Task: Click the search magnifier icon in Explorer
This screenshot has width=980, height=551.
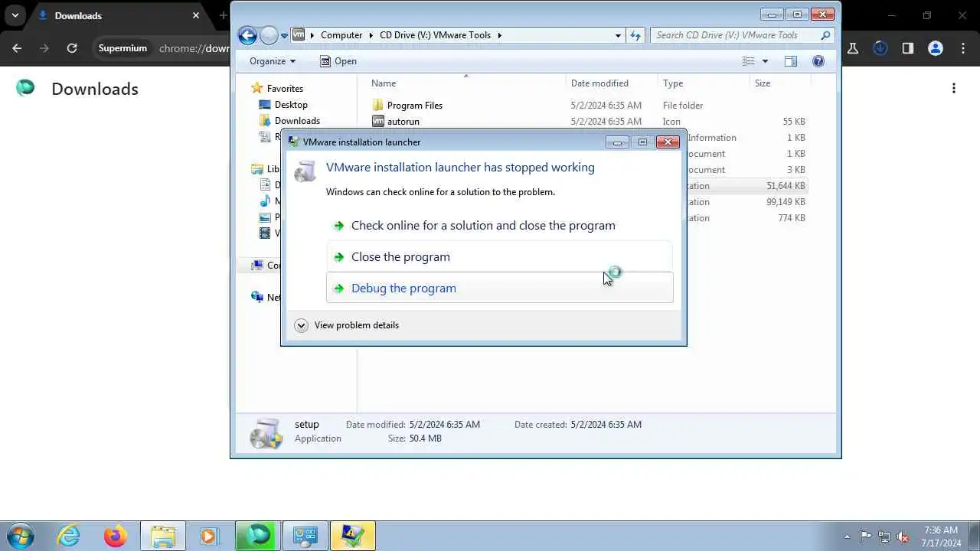Action: [x=825, y=35]
